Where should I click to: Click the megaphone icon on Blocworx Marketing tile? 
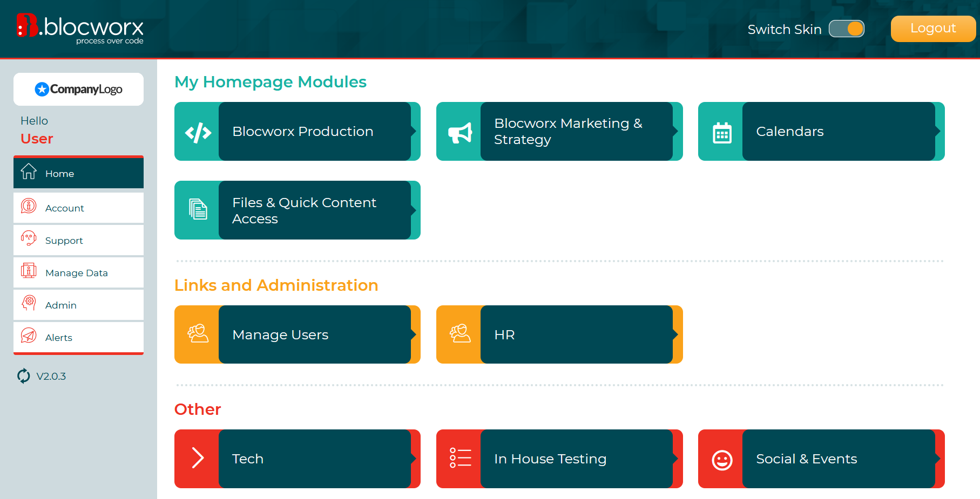(x=459, y=131)
